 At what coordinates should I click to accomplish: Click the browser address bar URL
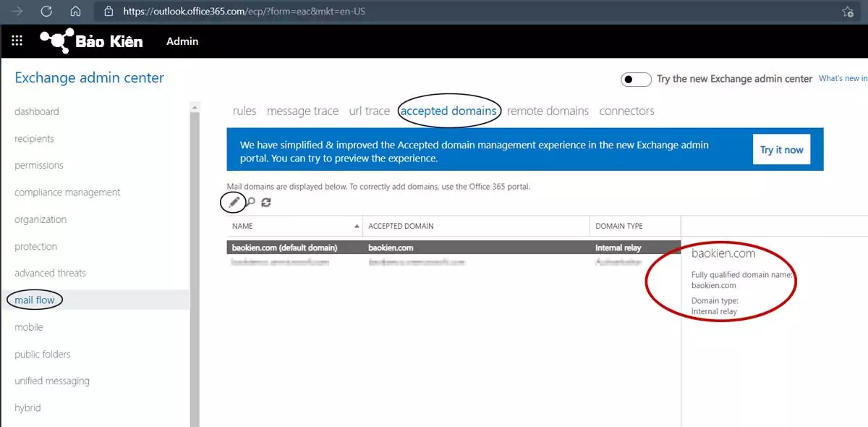coord(244,12)
